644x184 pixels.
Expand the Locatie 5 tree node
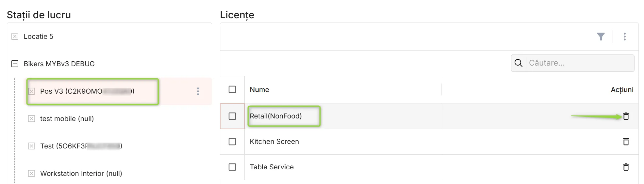point(15,36)
